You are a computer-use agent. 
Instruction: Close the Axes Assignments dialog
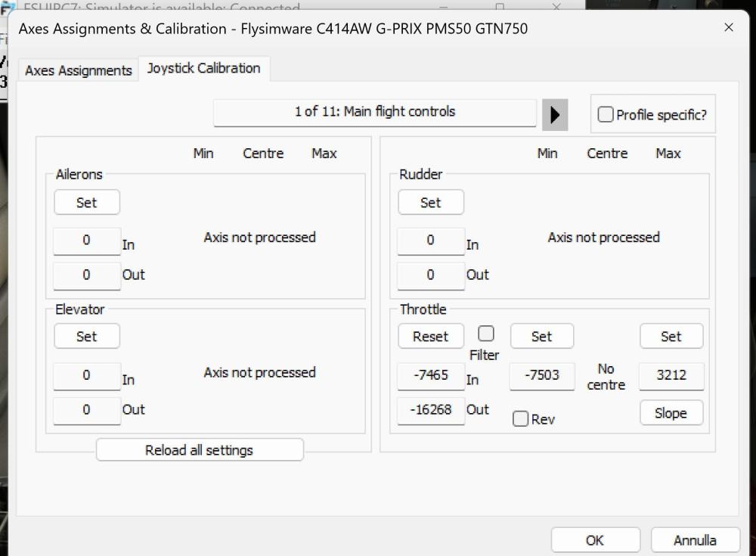tap(728, 28)
